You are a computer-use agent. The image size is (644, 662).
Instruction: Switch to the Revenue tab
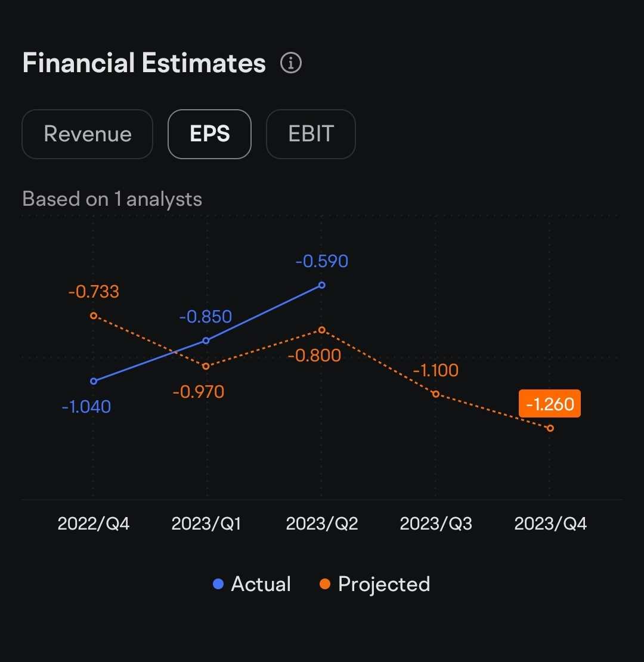(x=87, y=134)
